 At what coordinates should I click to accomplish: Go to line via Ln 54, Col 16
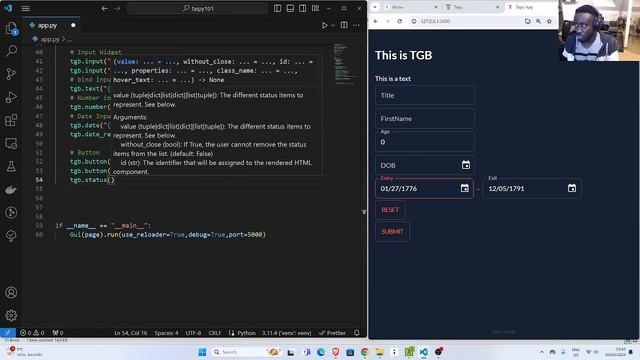click(x=131, y=333)
